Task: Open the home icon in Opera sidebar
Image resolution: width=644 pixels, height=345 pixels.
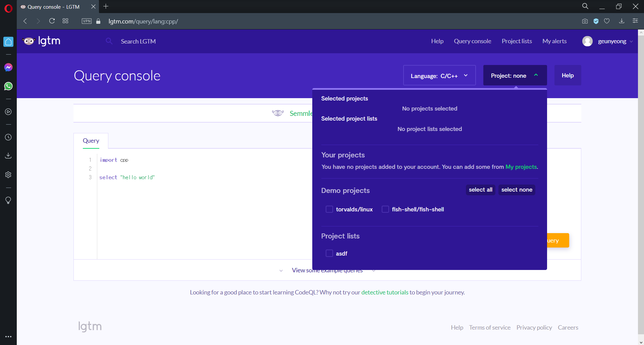Action: (x=8, y=42)
